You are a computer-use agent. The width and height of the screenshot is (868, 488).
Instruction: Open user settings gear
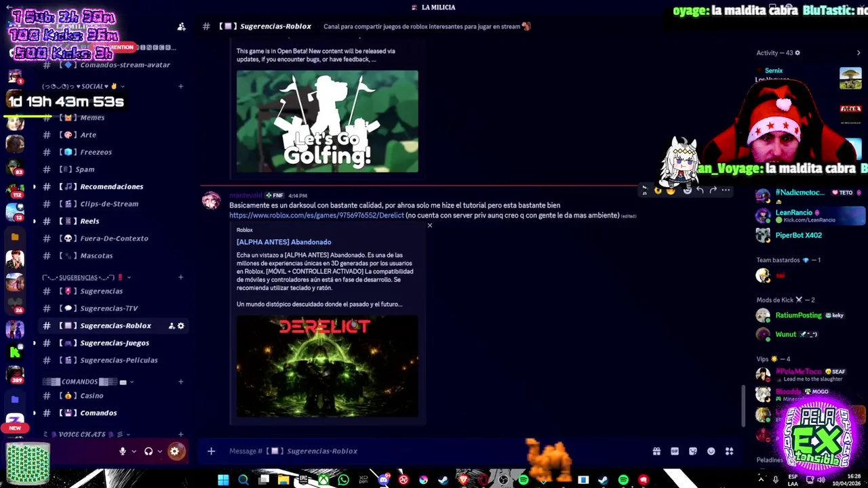174,451
